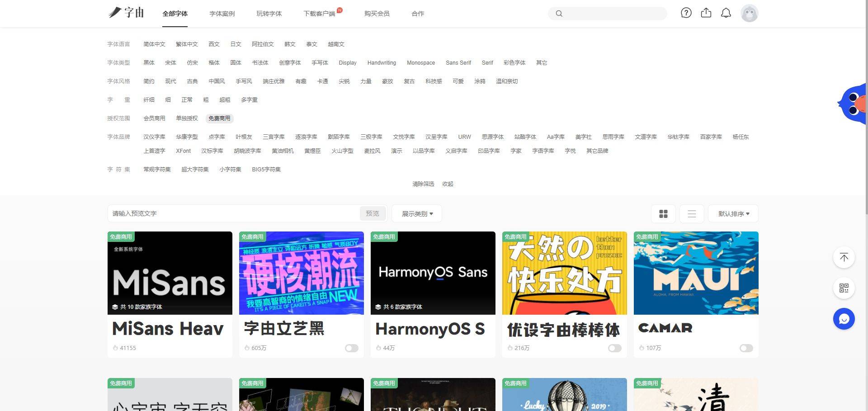
Task: Click the 预览 button
Action: [373, 213]
